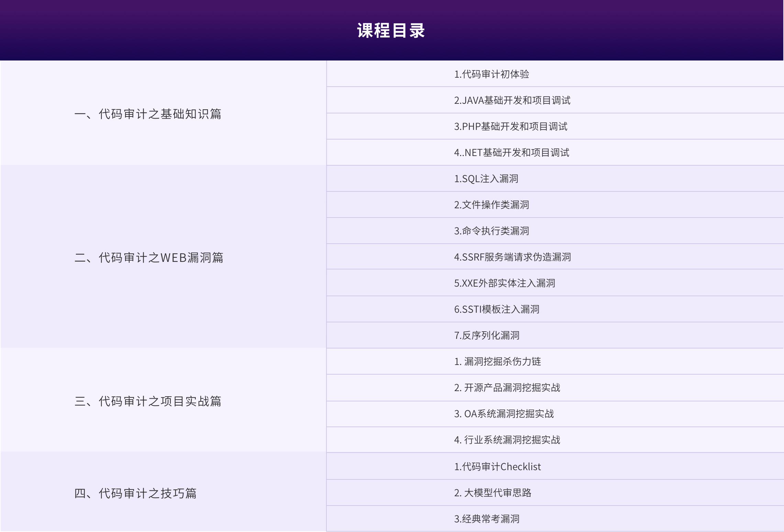Open lesson 2.JAVA基础开发和项目调试
Screen dimensions: 784x532
[512, 100]
